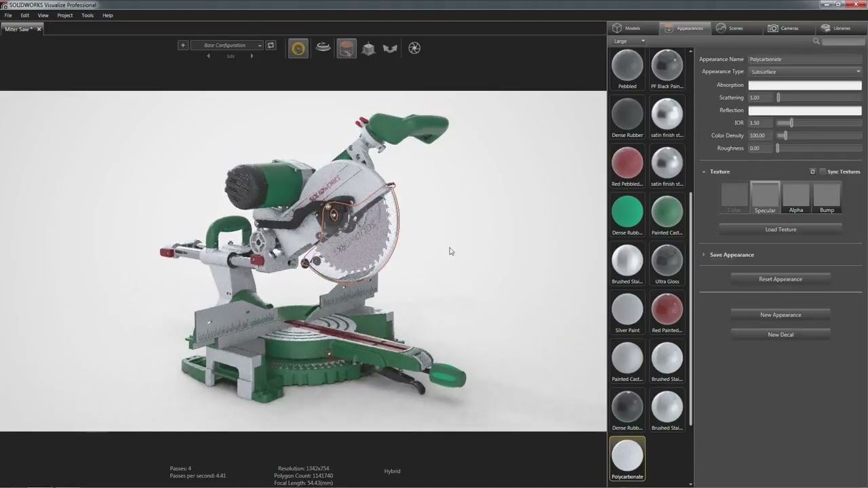Select the grey Painted Cast appearance
The image size is (868, 488).
click(x=627, y=363)
